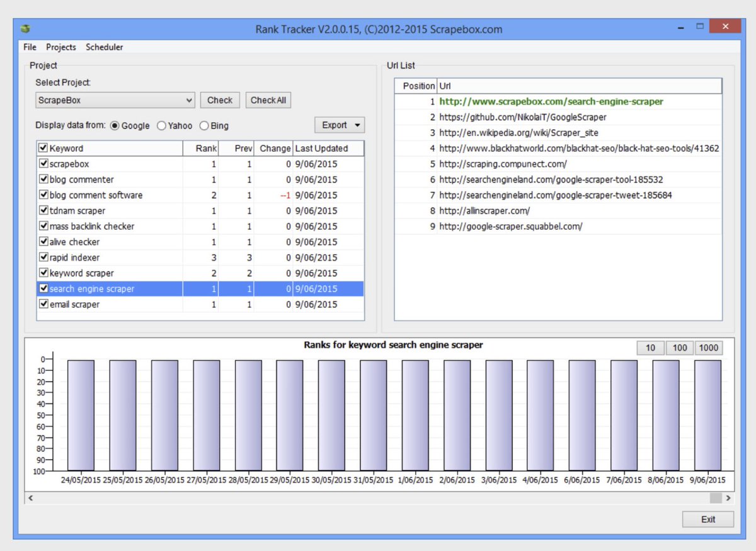Image resolution: width=756 pixels, height=551 pixels.
Task: Open the Projects menu
Action: click(61, 47)
